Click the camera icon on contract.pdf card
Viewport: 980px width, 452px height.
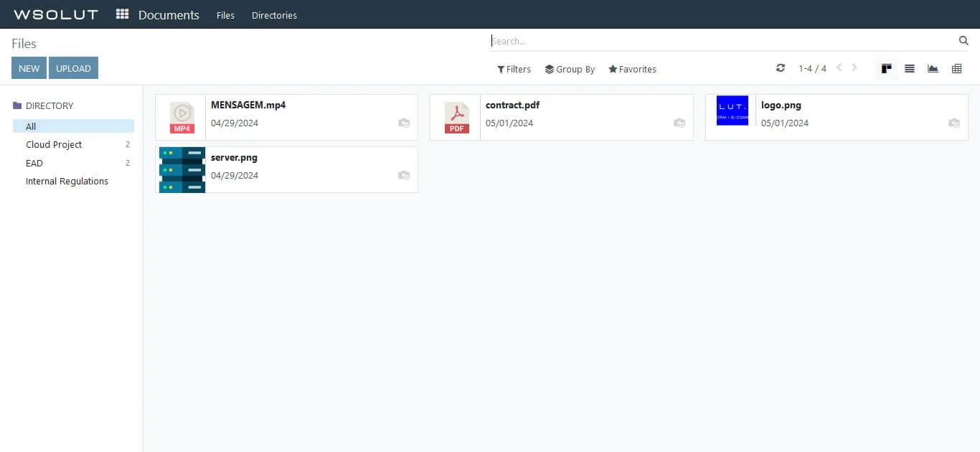[x=679, y=123]
